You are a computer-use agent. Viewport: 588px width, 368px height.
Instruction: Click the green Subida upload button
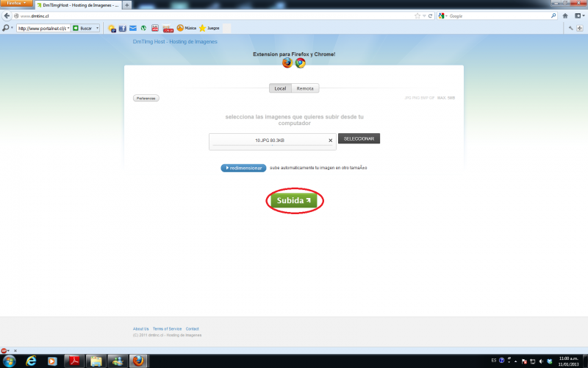coord(294,200)
